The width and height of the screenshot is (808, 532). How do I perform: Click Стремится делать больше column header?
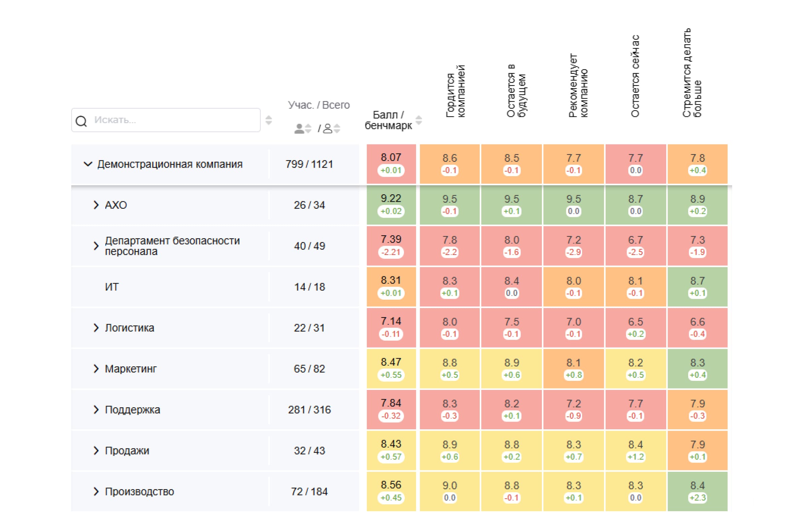[x=692, y=73]
